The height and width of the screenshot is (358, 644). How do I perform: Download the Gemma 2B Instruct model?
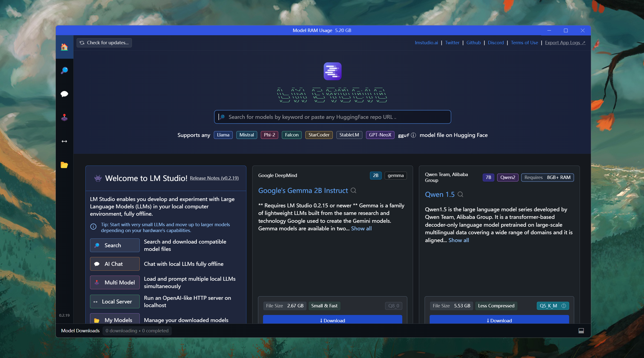tap(332, 320)
